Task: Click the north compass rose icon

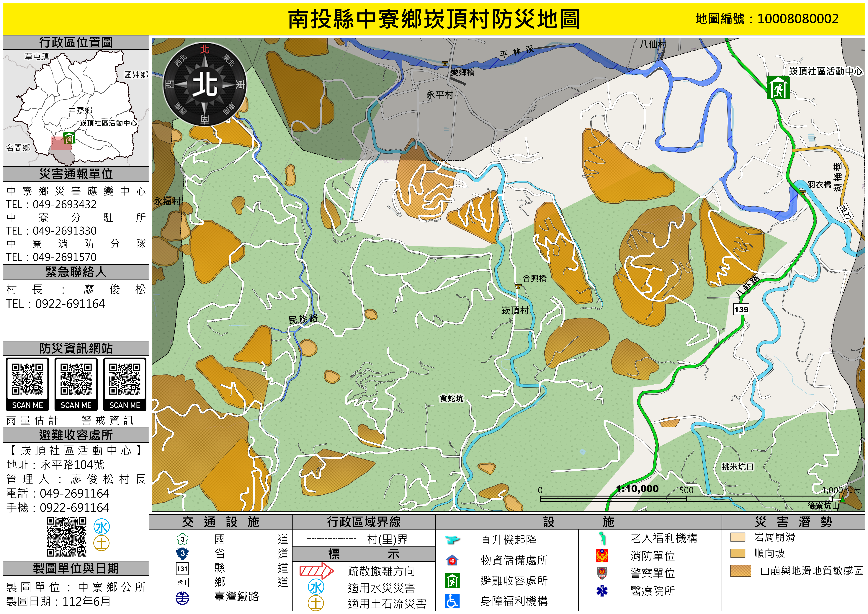Action: [205, 84]
